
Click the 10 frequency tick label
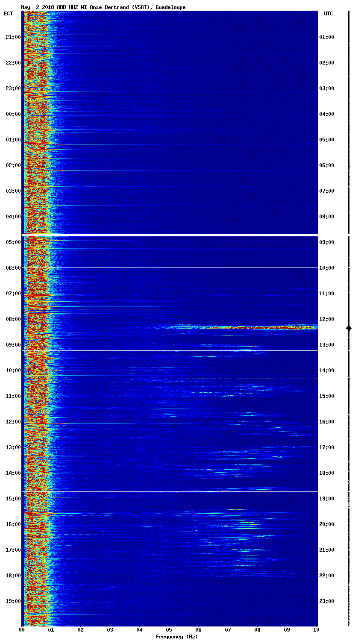316,630
